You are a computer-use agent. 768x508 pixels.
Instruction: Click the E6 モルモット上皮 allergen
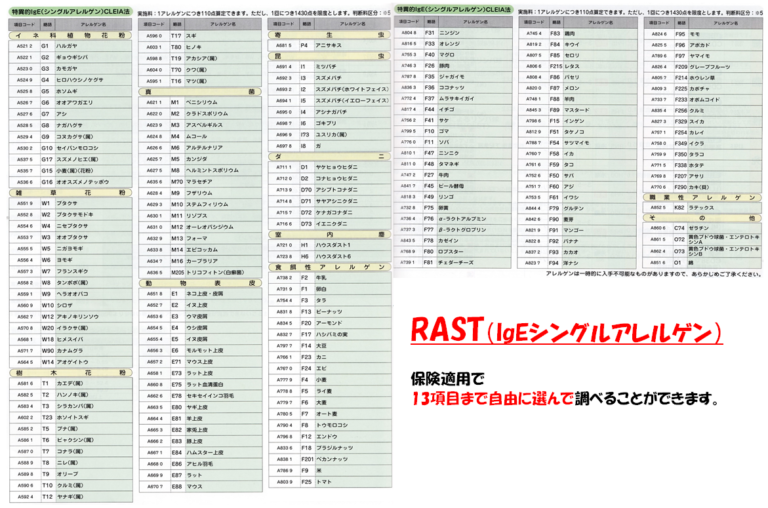[x=201, y=351]
